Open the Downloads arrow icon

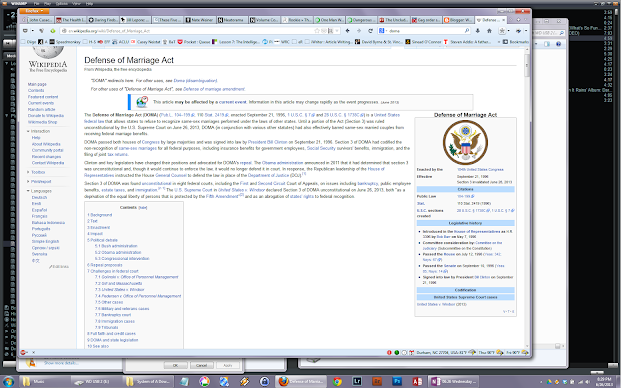click(478, 31)
